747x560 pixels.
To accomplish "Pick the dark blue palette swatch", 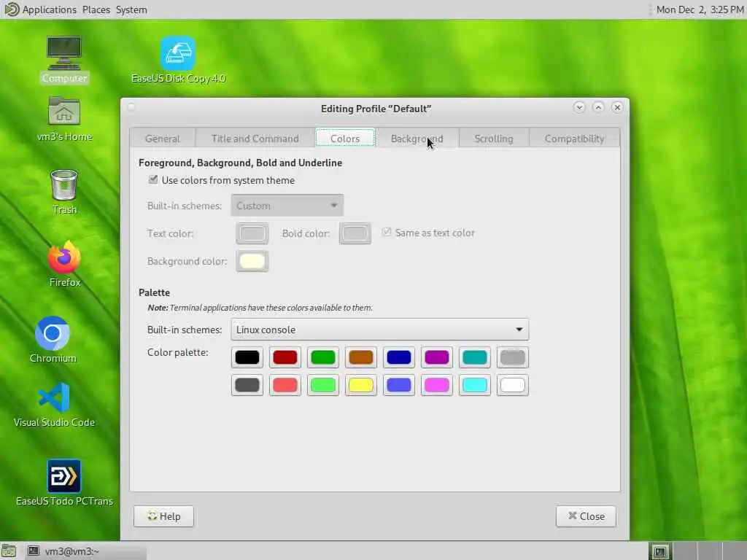I will (x=399, y=357).
